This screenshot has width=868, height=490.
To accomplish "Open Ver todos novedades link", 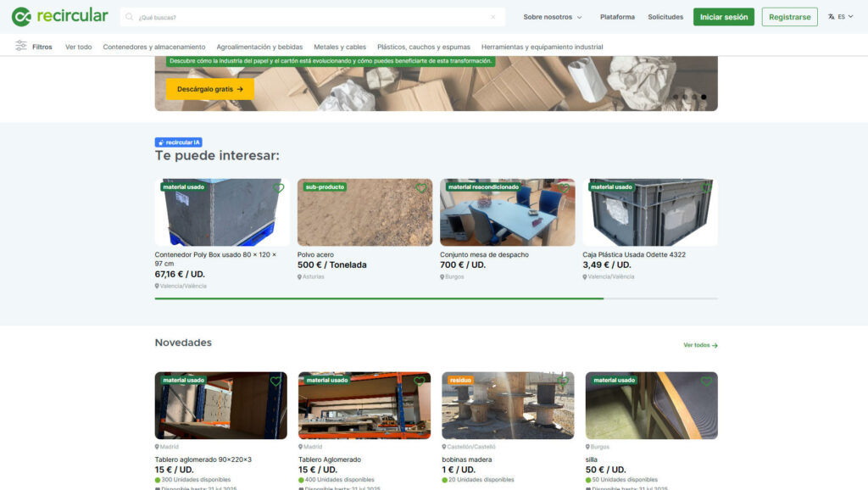I will pos(700,345).
